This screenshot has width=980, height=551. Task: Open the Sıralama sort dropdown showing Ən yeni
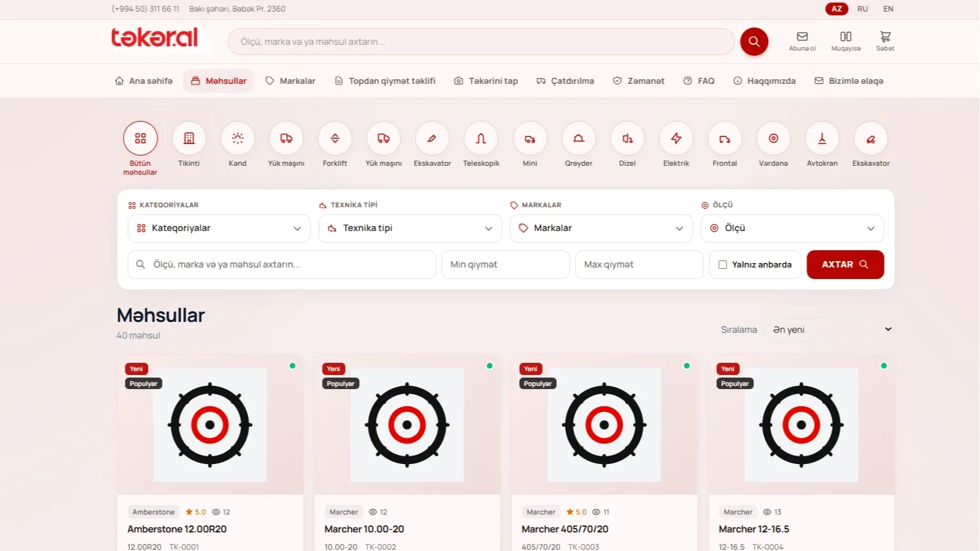click(x=830, y=330)
